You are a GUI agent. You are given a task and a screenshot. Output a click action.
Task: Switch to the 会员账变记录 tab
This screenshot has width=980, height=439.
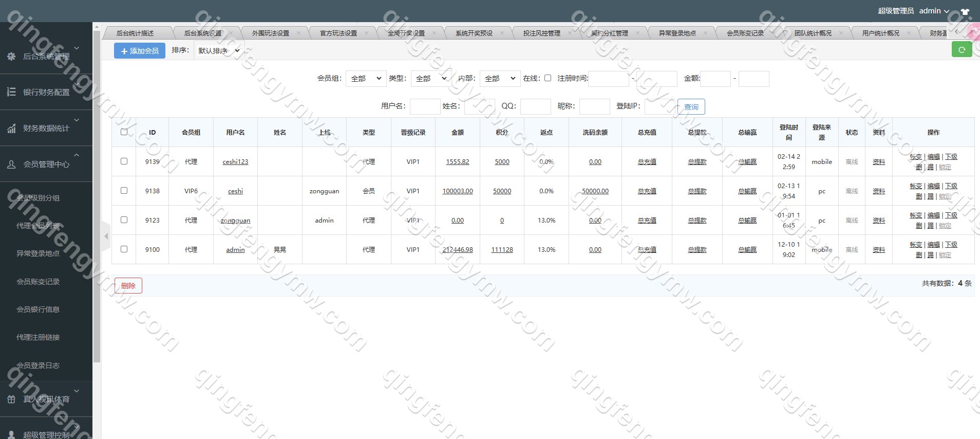coord(745,33)
